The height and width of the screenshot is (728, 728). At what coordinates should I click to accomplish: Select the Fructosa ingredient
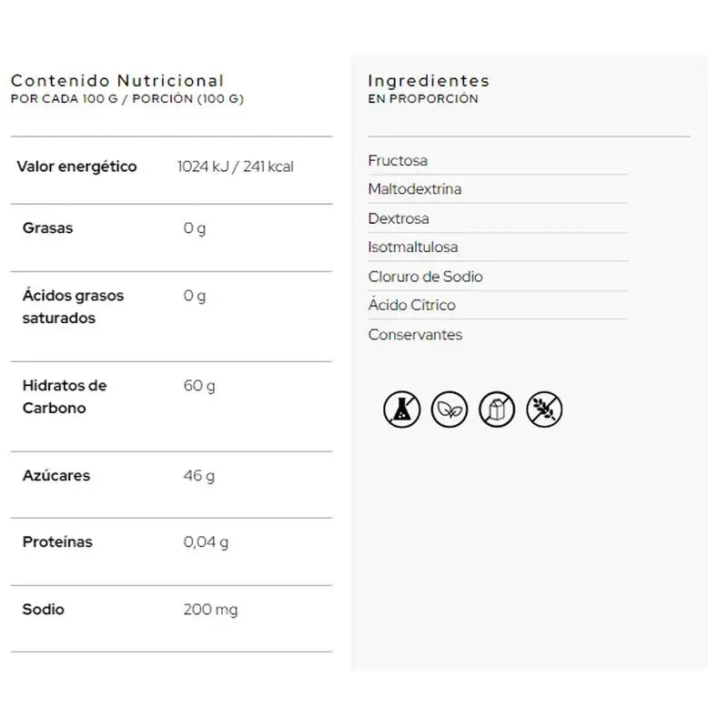point(398,161)
